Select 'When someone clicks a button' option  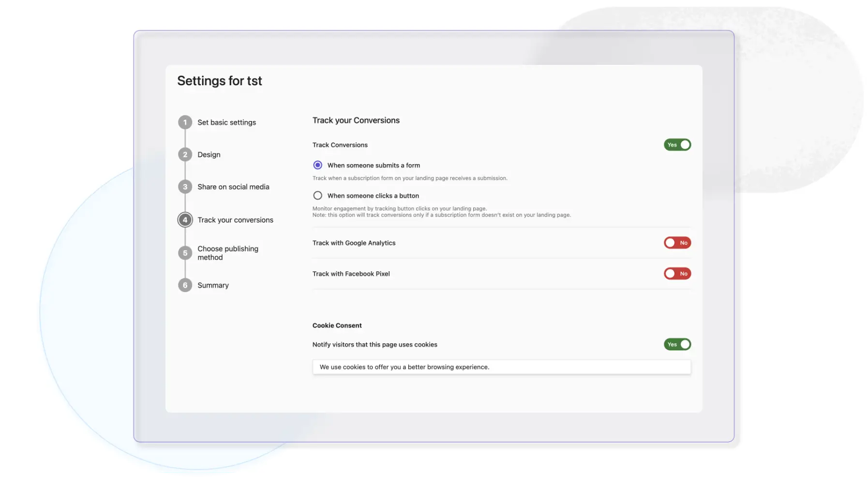click(318, 195)
